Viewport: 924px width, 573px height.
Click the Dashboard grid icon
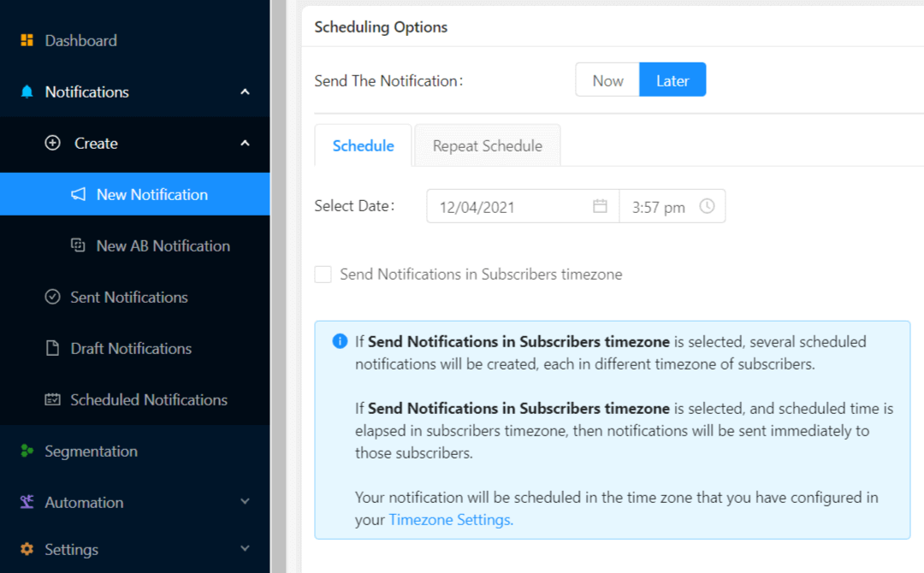click(x=27, y=40)
